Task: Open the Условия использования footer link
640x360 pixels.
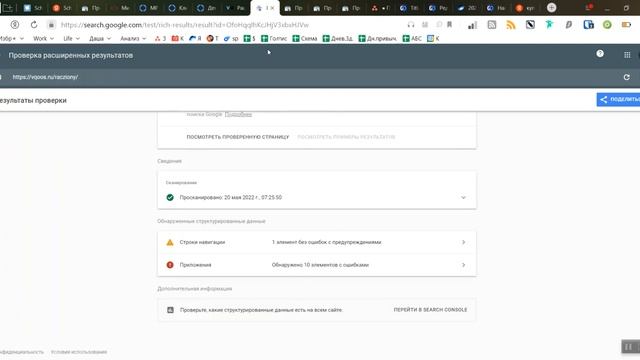Action: pyautogui.click(x=79, y=352)
